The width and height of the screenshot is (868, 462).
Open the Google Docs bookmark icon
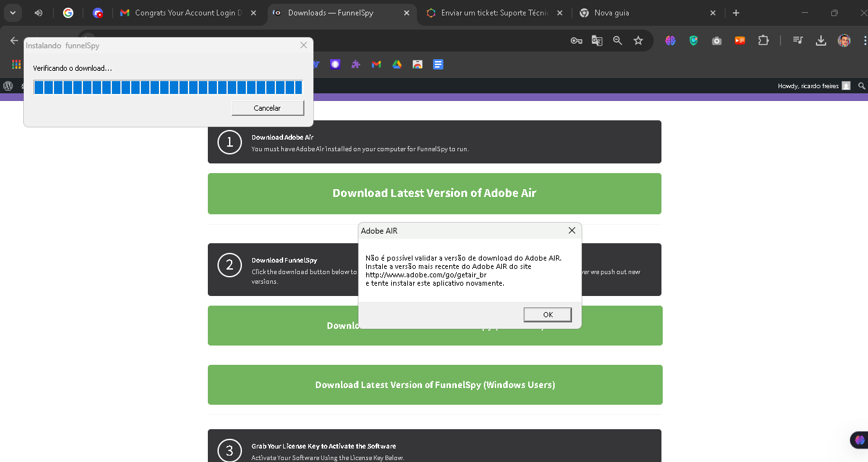[438, 64]
